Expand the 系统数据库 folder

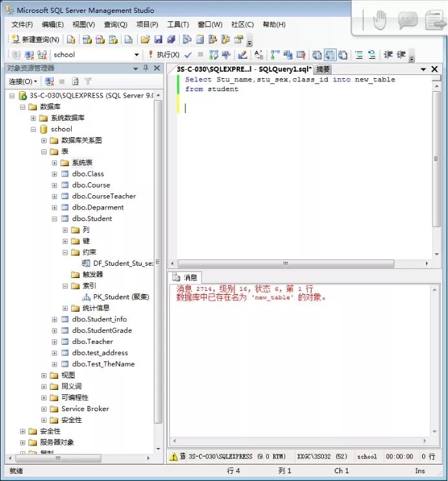[x=33, y=118]
